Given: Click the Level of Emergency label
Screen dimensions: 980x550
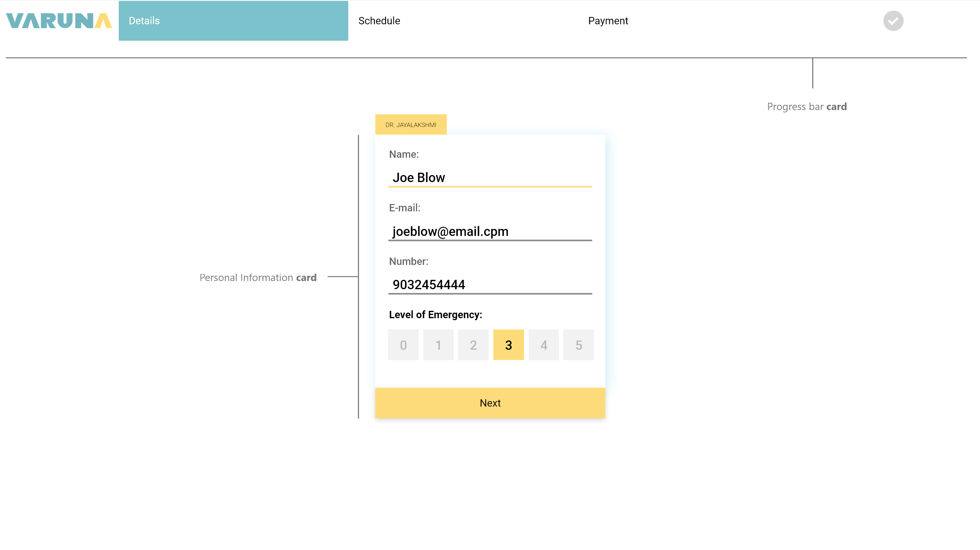Looking at the screenshot, I should [x=435, y=315].
